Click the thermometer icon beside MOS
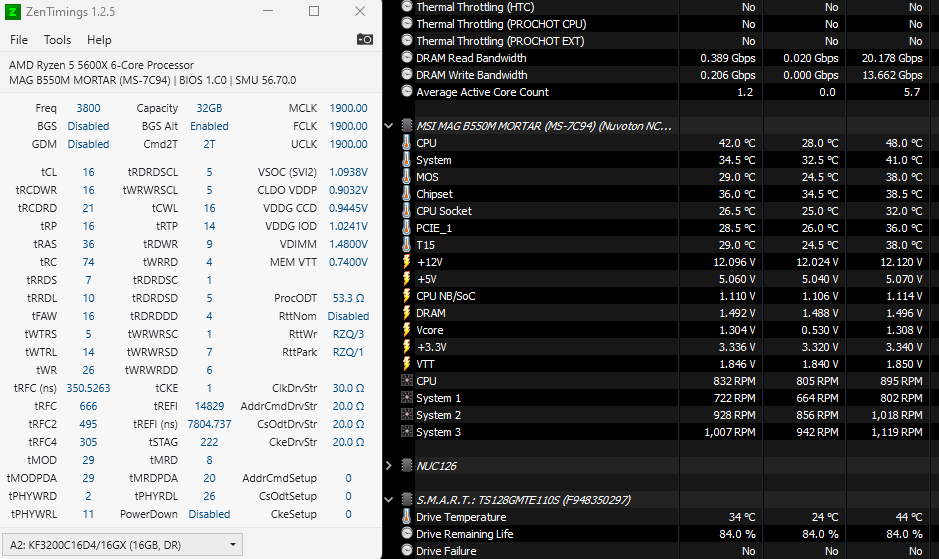The image size is (939, 559). pyautogui.click(x=407, y=177)
